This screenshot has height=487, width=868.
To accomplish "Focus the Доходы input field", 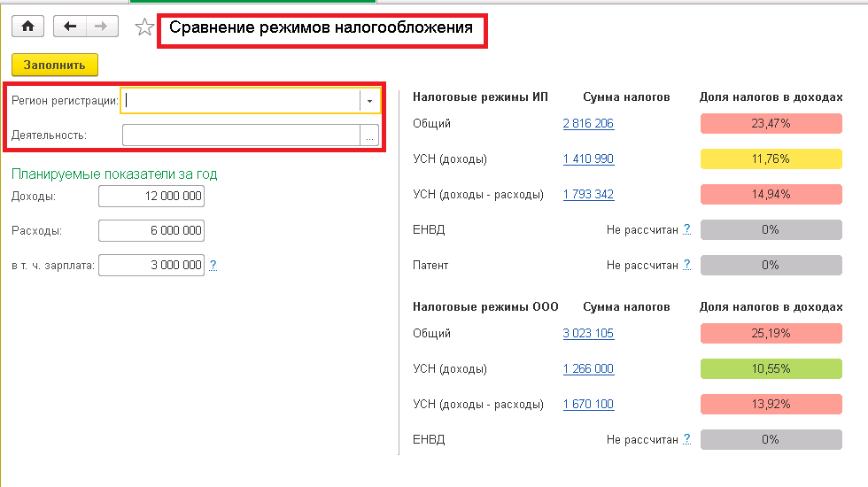I will pos(151,196).
